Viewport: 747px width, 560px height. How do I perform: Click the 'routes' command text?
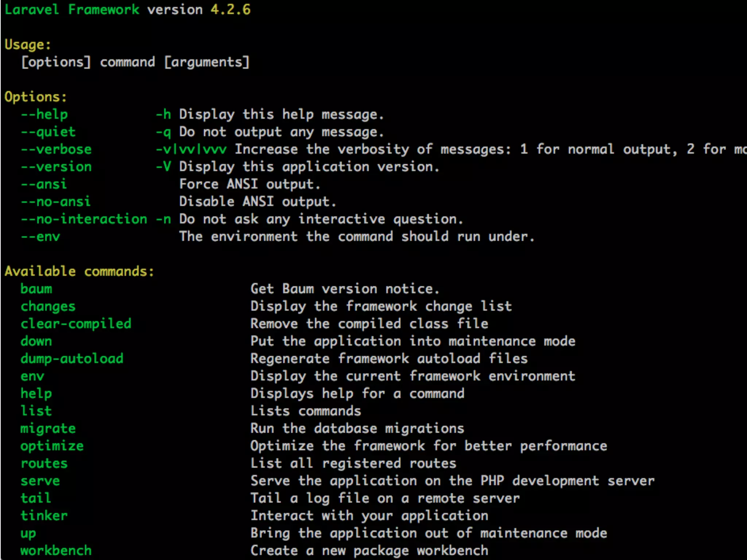coord(44,463)
